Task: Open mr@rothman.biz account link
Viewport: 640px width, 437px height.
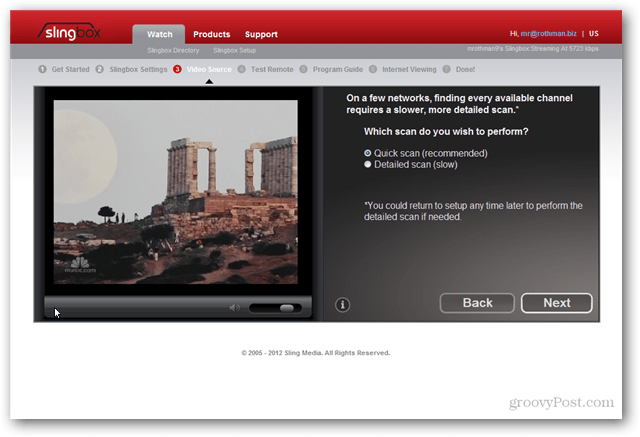Action: click(x=548, y=33)
